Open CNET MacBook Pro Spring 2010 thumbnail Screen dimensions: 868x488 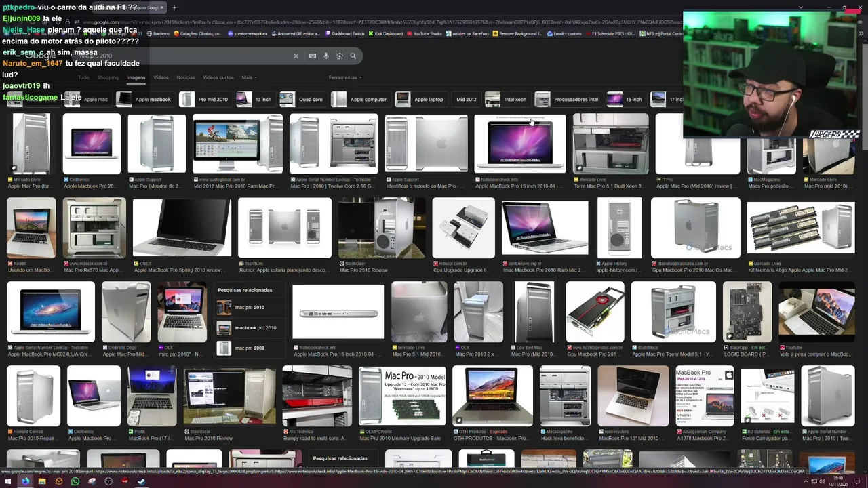tap(182, 228)
